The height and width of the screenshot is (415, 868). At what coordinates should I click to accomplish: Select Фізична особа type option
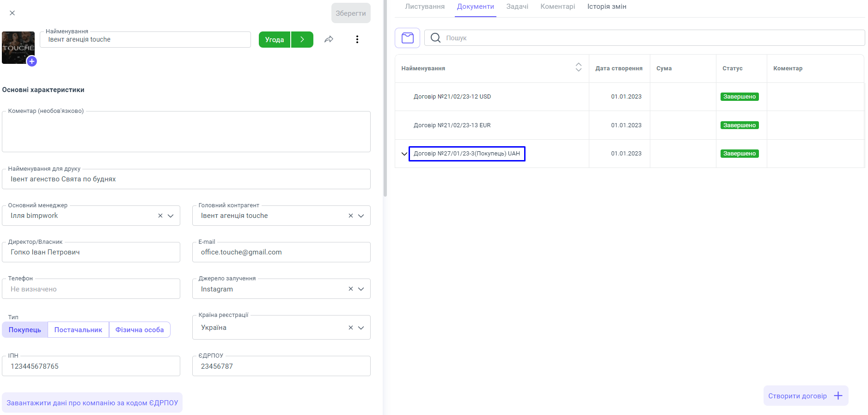[140, 330]
